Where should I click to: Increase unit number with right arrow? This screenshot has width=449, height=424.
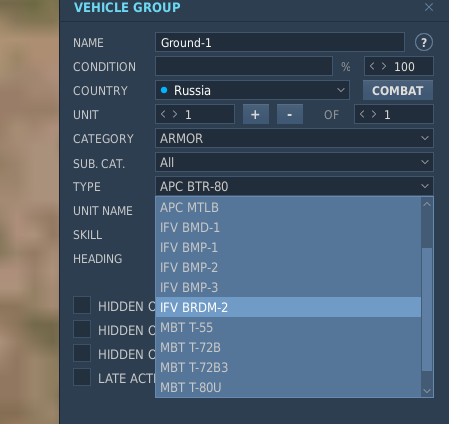click(175, 114)
